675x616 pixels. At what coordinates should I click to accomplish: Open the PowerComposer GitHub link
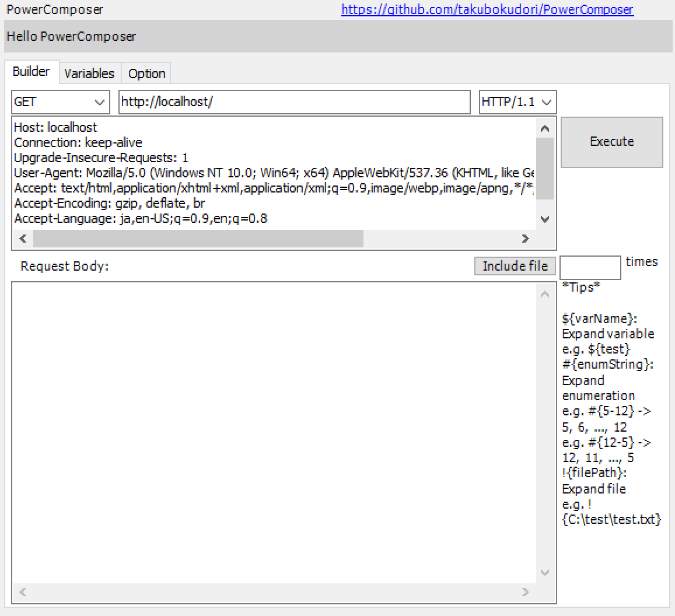click(x=487, y=9)
